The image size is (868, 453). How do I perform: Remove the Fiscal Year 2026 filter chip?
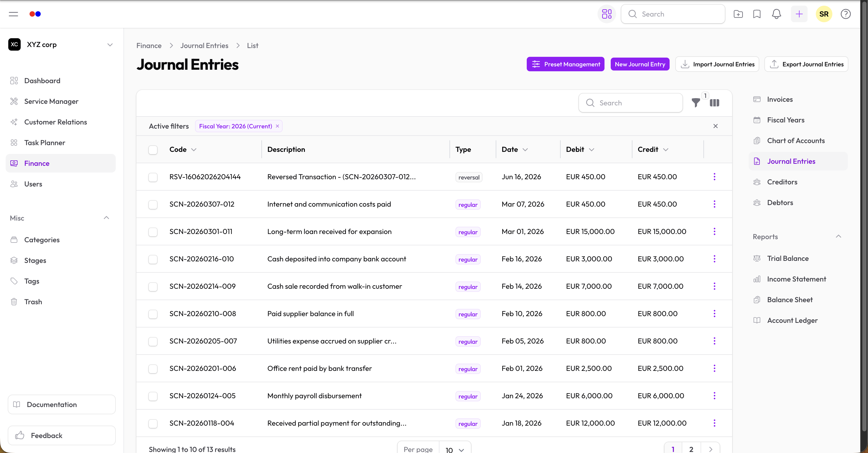click(277, 126)
